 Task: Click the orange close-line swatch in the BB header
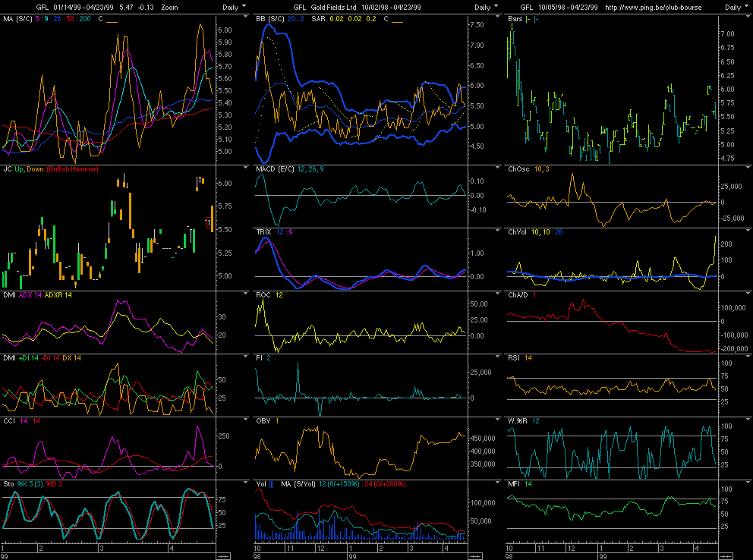click(x=398, y=21)
